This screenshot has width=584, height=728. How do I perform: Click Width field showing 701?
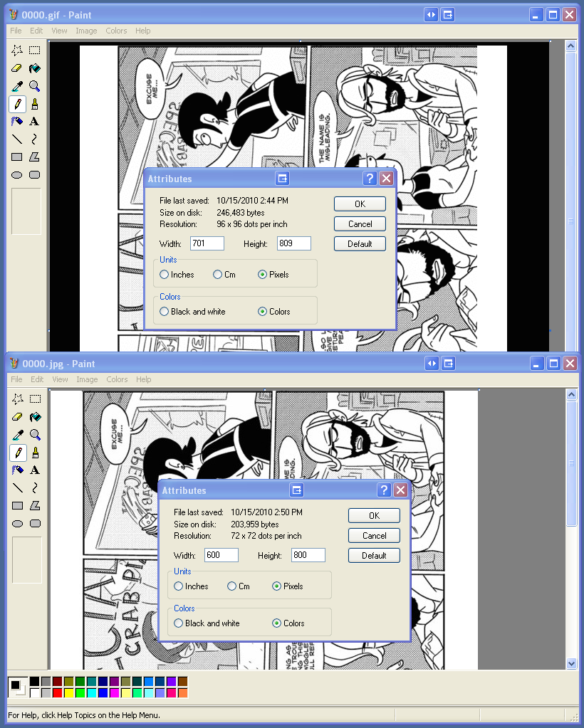pos(207,243)
